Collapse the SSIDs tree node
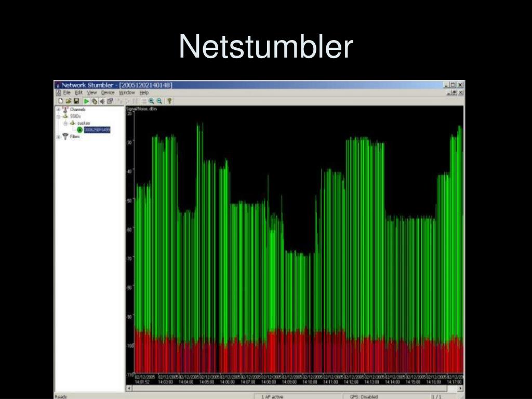This screenshot has width=532, height=399. 58,116
